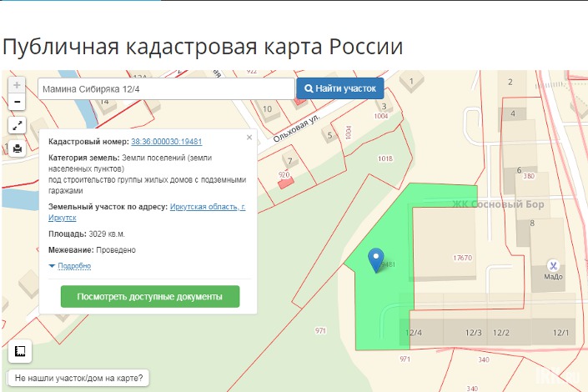Close the parcel info popup
588x392 pixels.
point(249,138)
